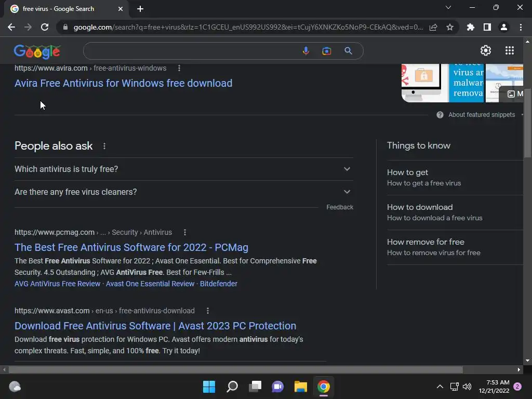Viewport: 532px width, 399px height.
Task: Open options for Avast result
Action: [x=208, y=311]
